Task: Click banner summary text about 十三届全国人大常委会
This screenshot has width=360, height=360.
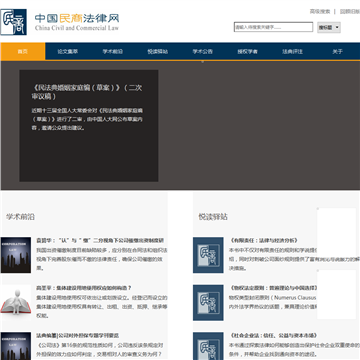Action: point(87,119)
